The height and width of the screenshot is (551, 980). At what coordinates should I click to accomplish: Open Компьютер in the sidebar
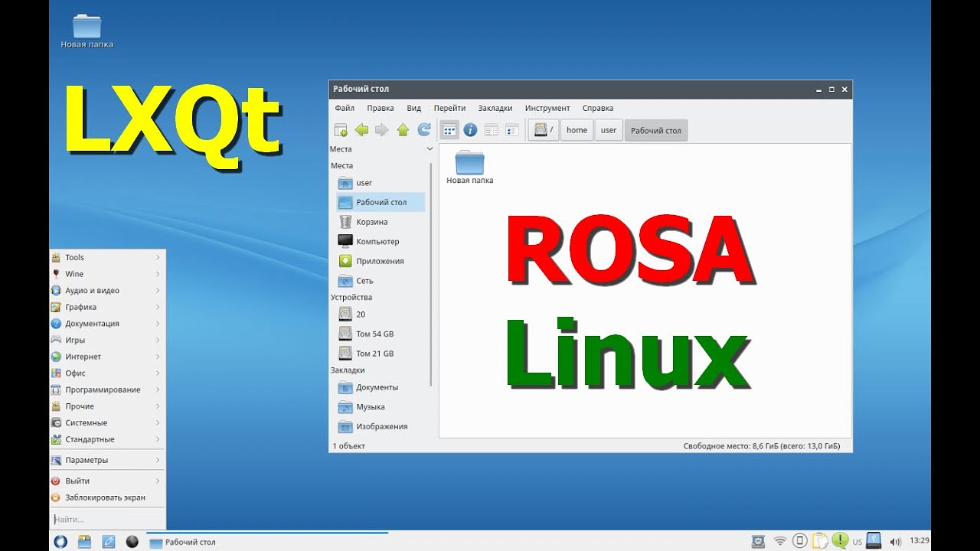(x=379, y=241)
